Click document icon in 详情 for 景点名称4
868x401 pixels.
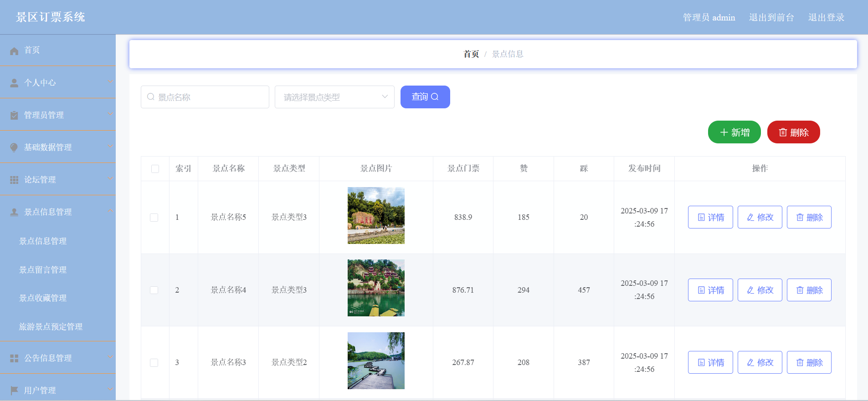701,290
